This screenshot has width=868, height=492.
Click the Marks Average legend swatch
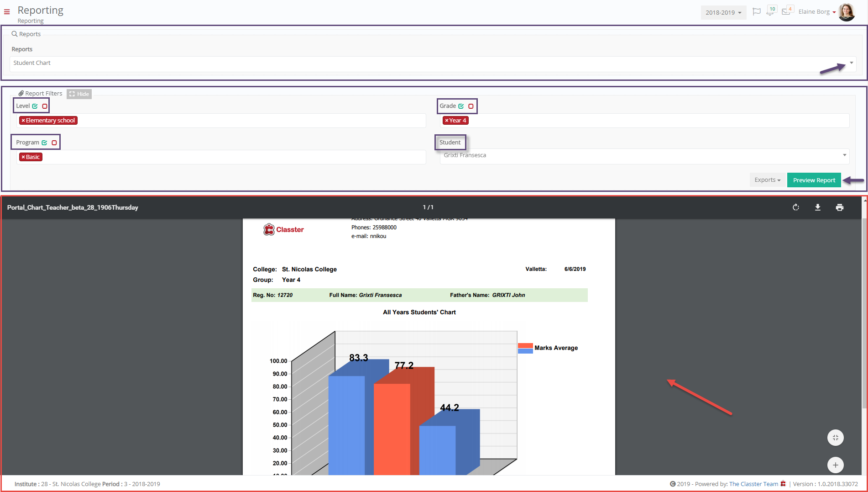pos(525,348)
